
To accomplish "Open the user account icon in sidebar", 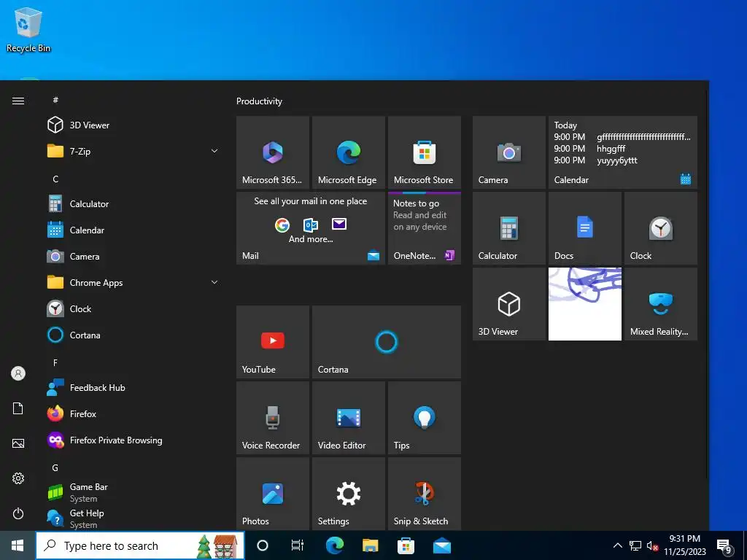I will coord(18,373).
